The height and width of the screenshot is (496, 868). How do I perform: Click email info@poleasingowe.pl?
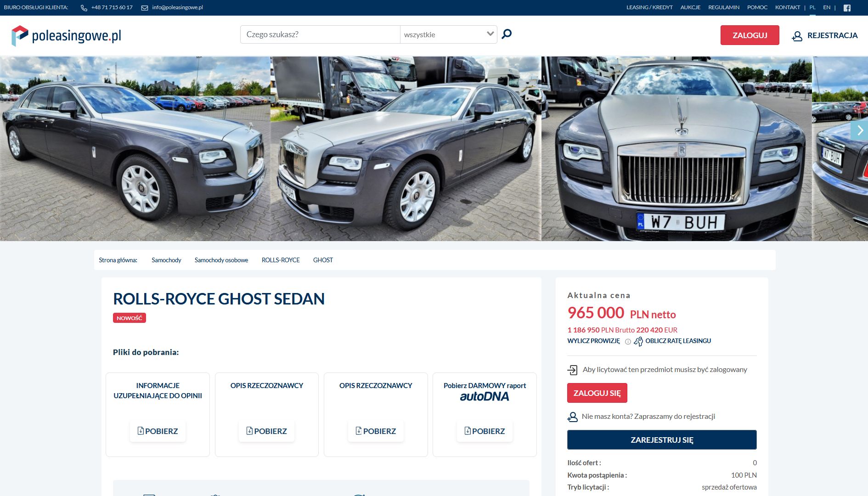[x=177, y=7]
